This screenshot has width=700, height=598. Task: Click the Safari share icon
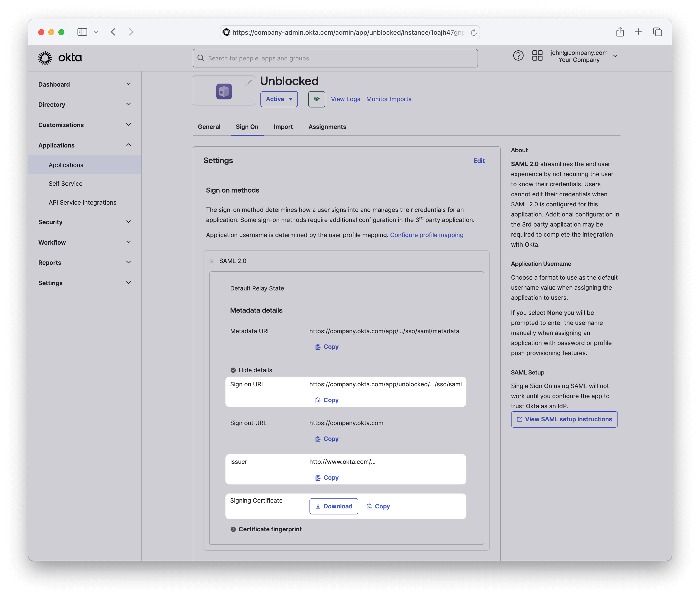coord(619,32)
